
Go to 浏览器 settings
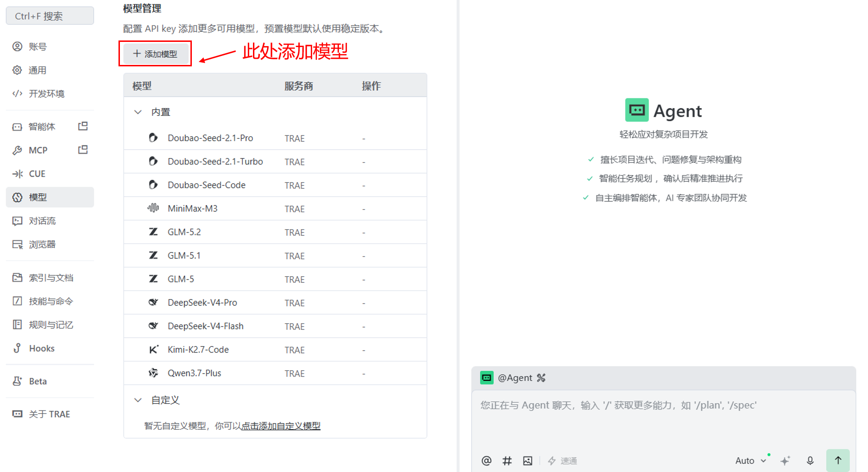[x=50, y=244]
